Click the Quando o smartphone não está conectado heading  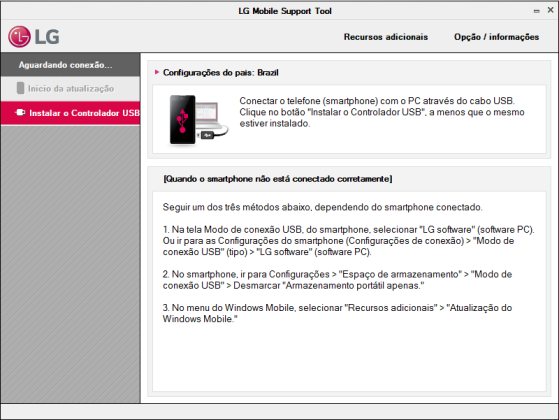(x=277, y=179)
